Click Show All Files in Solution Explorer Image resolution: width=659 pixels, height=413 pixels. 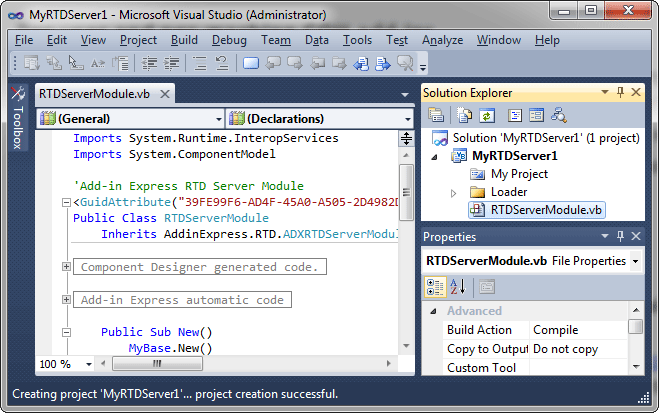click(x=464, y=115)
